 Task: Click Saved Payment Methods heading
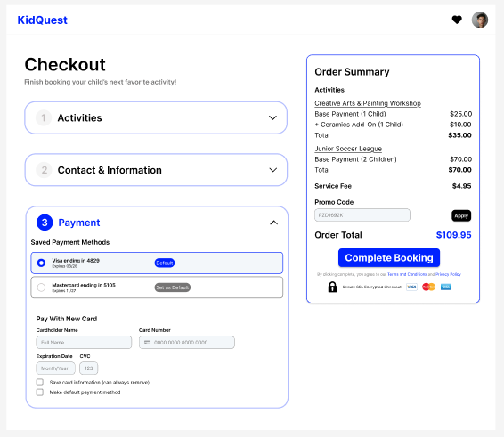click(x=70, y=242)
